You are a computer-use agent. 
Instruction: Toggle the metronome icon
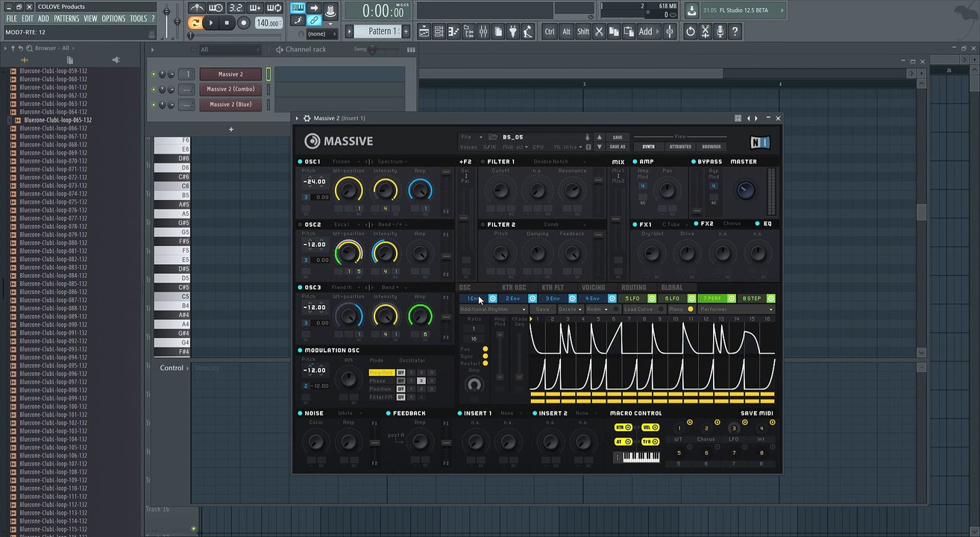pyautogui.click(x=197, y=8)
